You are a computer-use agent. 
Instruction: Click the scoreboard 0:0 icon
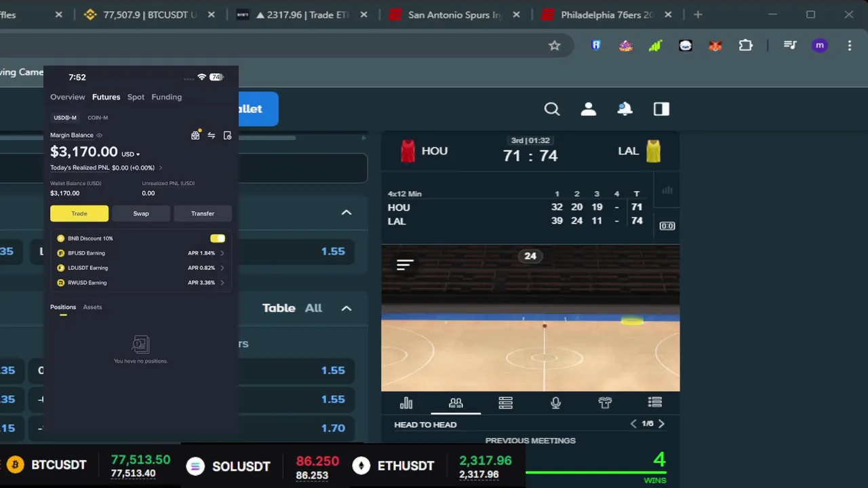coord(667,226)
